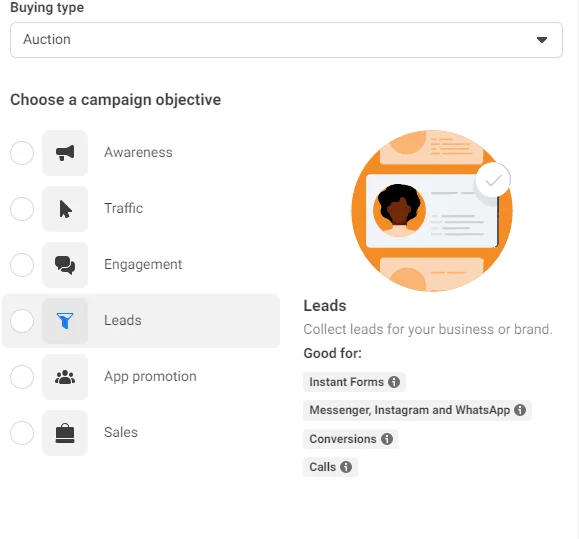Click the Sales briefcase icon
The image size is (579, 539).
(65, 433)
